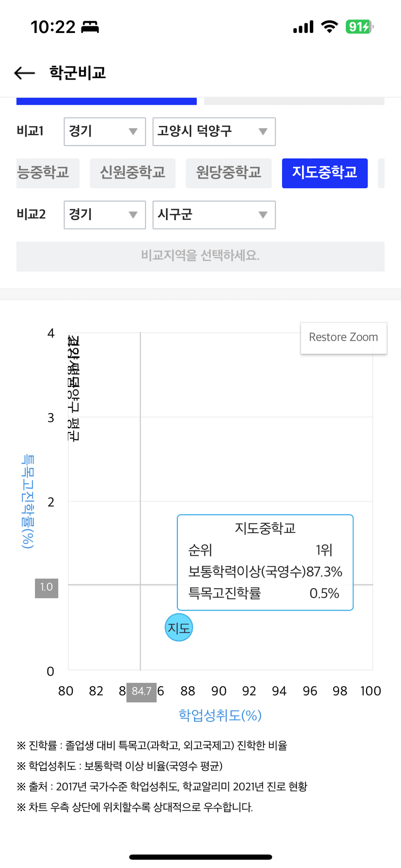Select the 능중학교 school chip
This screenshot has height=868, width=401.
coord(48,173)
